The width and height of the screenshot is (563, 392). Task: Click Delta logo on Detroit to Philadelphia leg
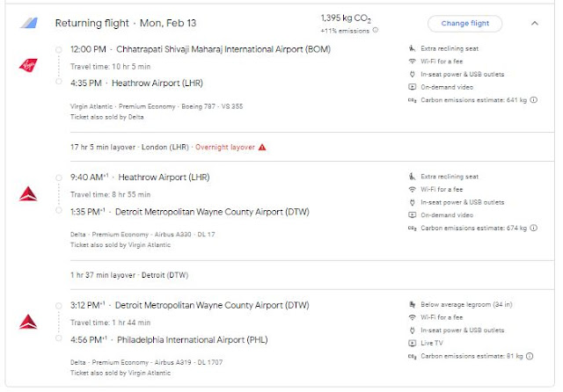(x=28, y=322)
